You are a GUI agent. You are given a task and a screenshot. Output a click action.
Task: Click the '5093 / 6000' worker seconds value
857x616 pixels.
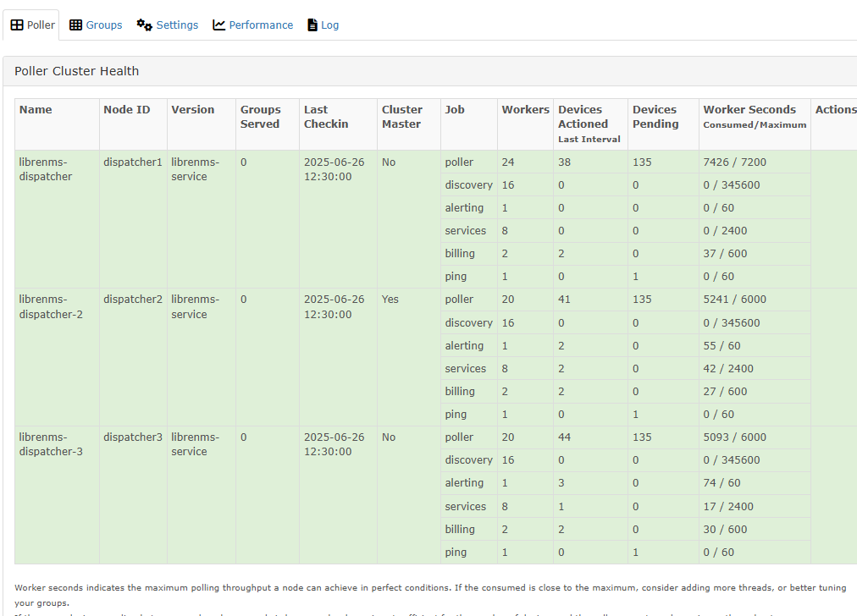(x=734, y=437)
